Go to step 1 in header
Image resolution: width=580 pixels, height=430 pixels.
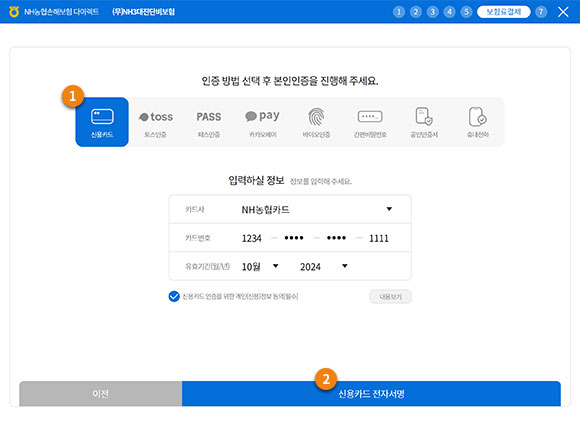pos(399,12)
